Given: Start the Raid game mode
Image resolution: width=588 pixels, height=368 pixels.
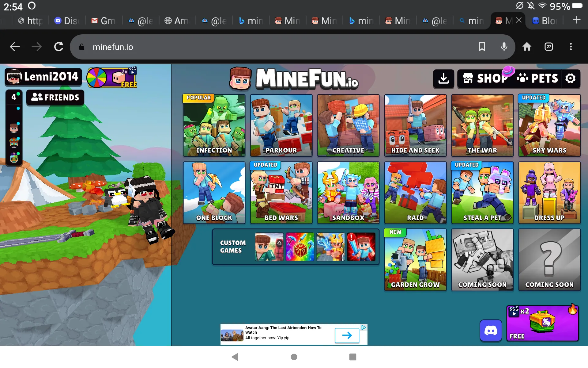Looking at the screenshot, I should pos(415,193).
